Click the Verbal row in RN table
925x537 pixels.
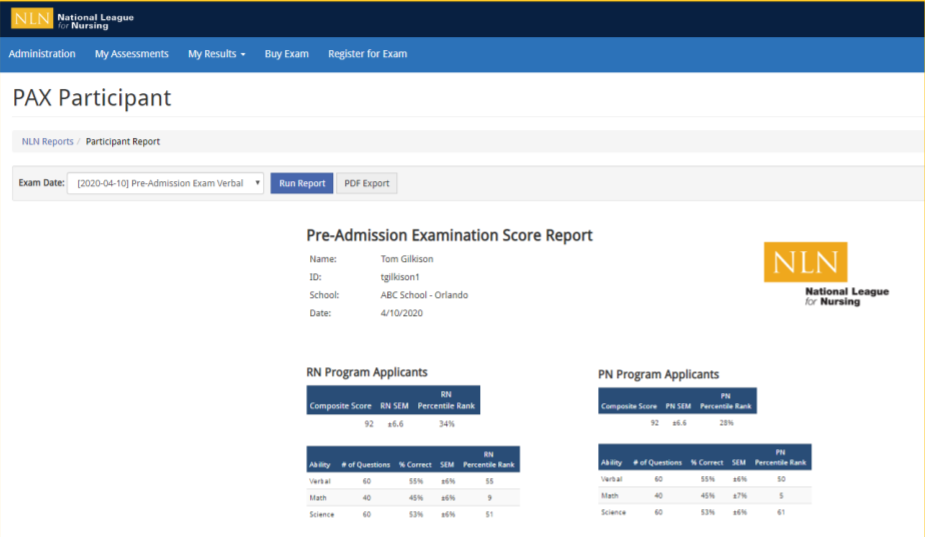coord(413,481)
